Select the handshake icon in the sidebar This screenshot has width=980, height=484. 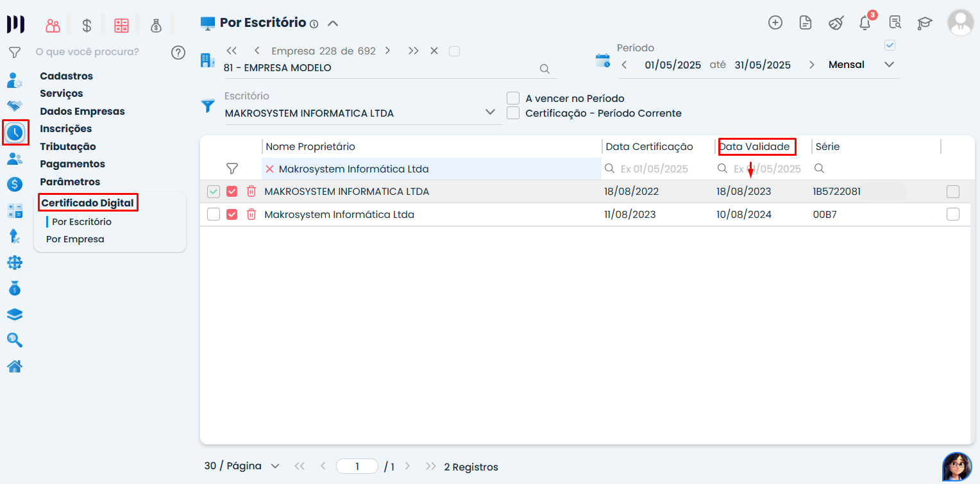pos(15,106)
